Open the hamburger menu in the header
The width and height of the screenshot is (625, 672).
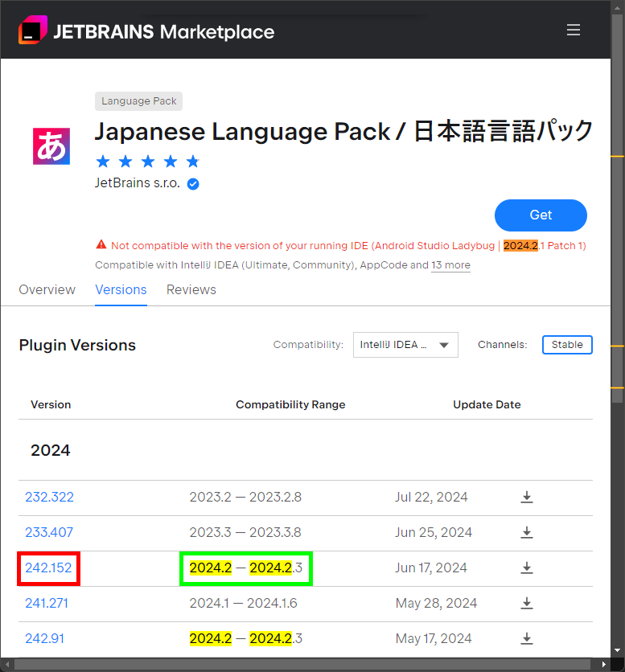click(x=573, y=30)
